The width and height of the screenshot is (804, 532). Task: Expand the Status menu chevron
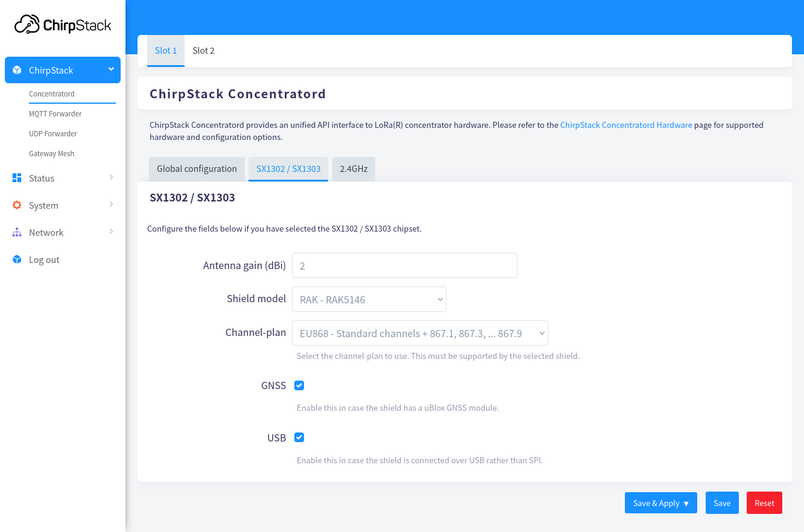pyautogui.click(x=112, y=177)
